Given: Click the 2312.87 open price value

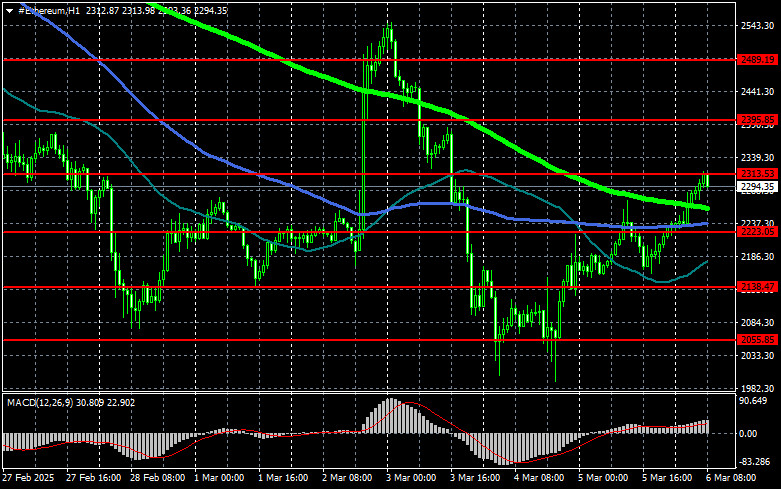Looking at the screenshot, I should click(102, 10).
